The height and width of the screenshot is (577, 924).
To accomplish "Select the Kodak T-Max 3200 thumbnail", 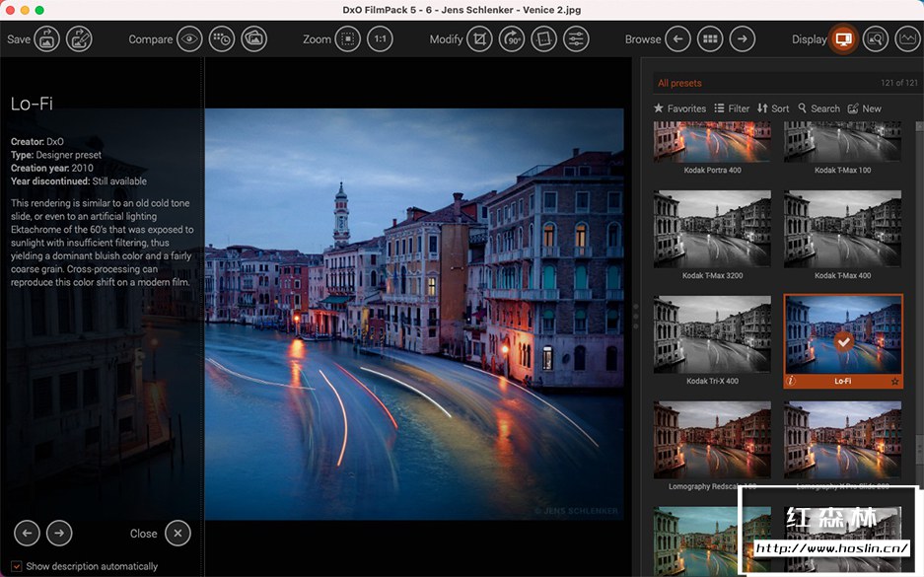I will tap(712, 228).
